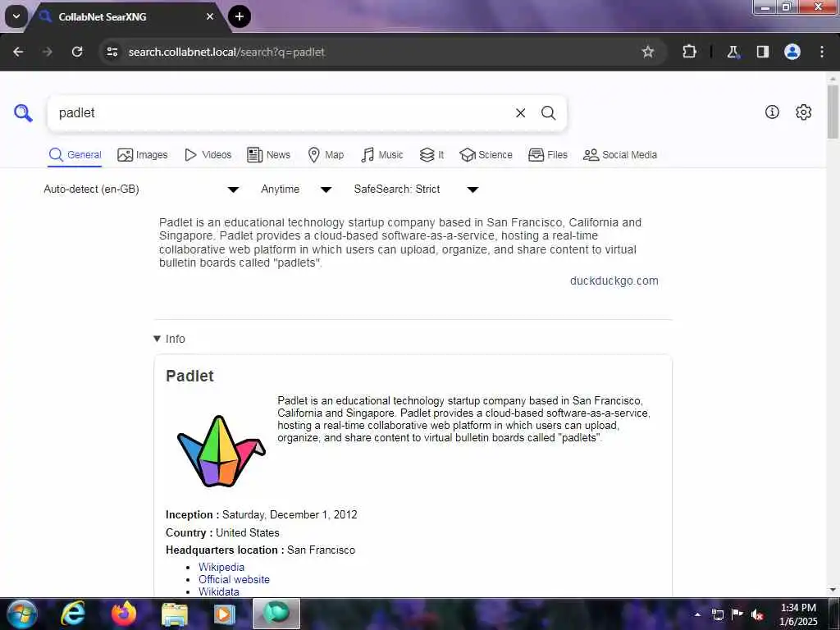
Task: Open the Chrome profile avatar
Action: 792,52
